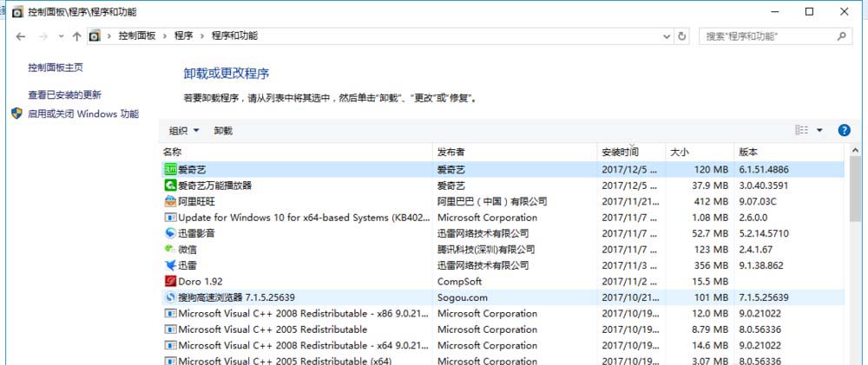This screenshot has width=868, height=365.
Task: Click the 搜索"程序和功能" search box
Action: click(x=768, y=36)
